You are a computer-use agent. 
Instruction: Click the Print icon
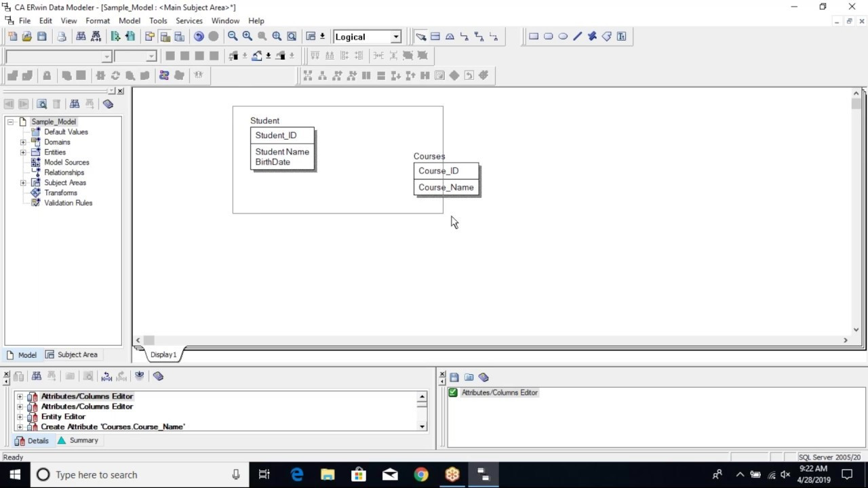pyautogui.click(x=62, y=37)
